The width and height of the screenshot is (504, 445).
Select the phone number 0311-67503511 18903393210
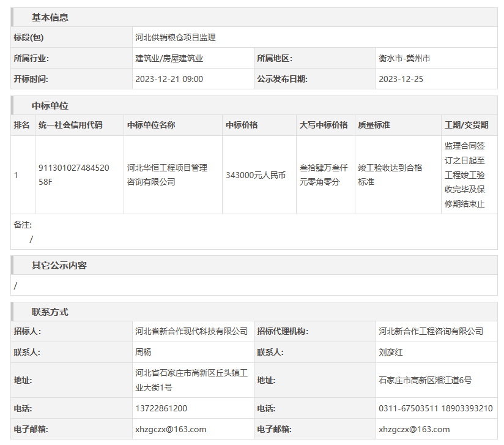[435, 408]
